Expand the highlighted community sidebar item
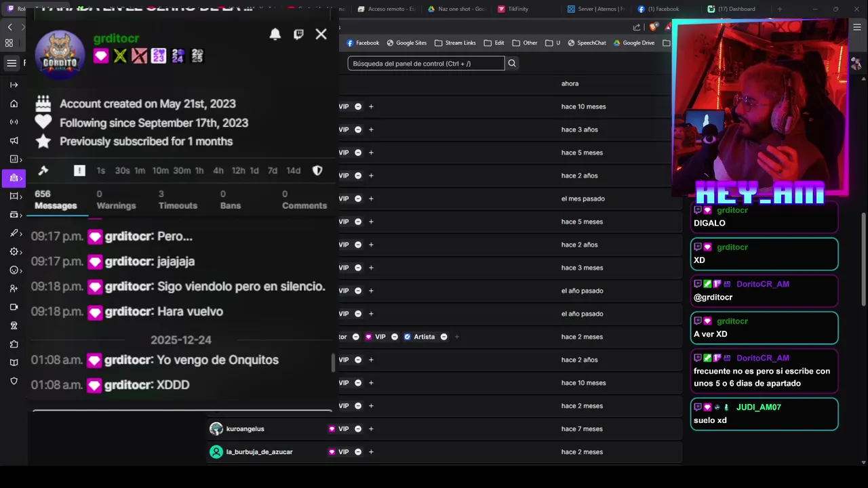868x488 pixels. click(14, 178)
